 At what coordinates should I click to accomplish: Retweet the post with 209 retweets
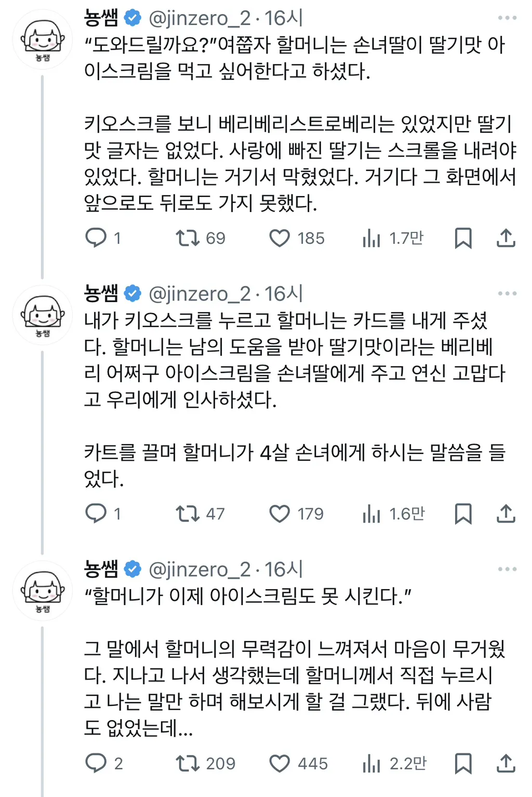pos(188,763)
